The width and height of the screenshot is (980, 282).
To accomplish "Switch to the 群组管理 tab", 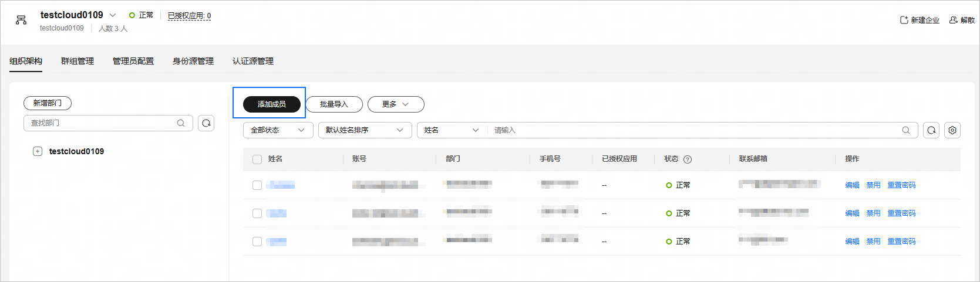I will 78,61.
